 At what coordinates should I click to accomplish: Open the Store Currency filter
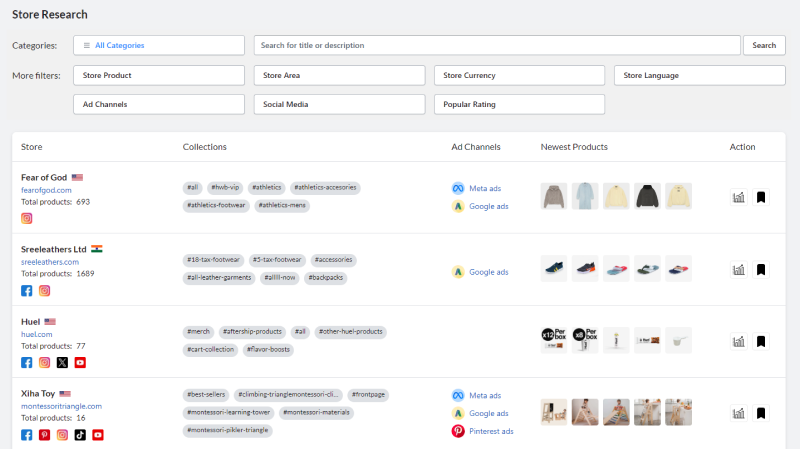[x=519, y=76]
